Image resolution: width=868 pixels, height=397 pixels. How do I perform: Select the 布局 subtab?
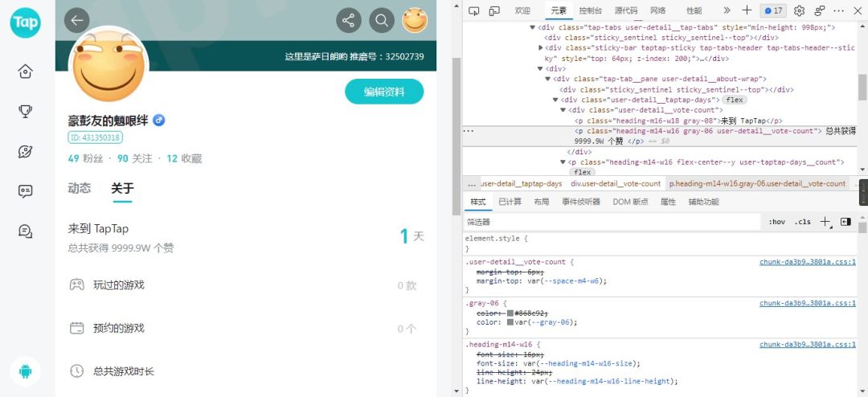pos(542,202)
